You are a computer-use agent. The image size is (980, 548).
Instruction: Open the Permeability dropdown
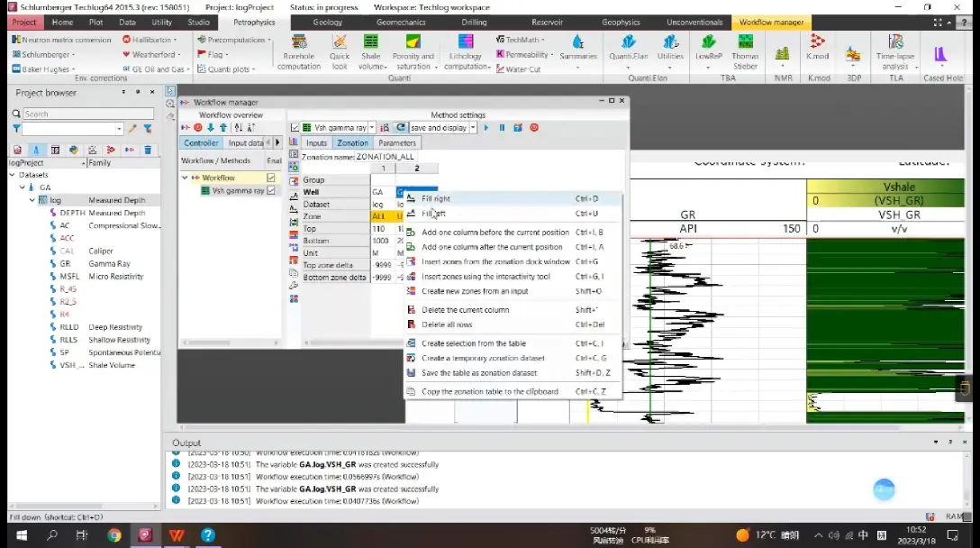point(525,54)
